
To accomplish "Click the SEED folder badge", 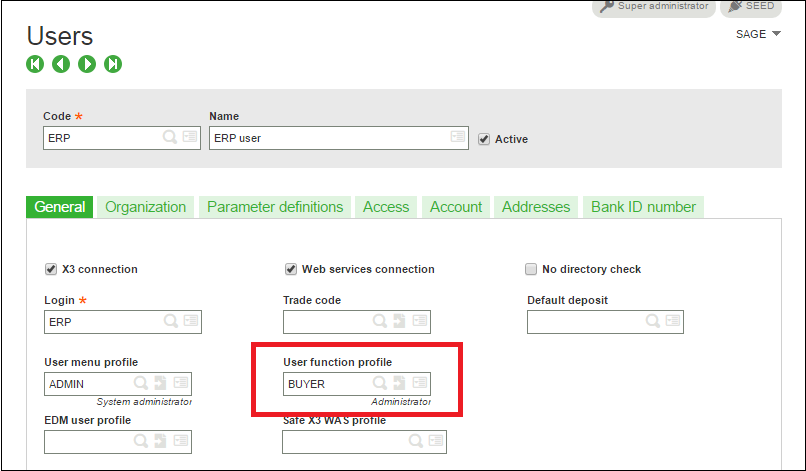I will pos(751,7).
